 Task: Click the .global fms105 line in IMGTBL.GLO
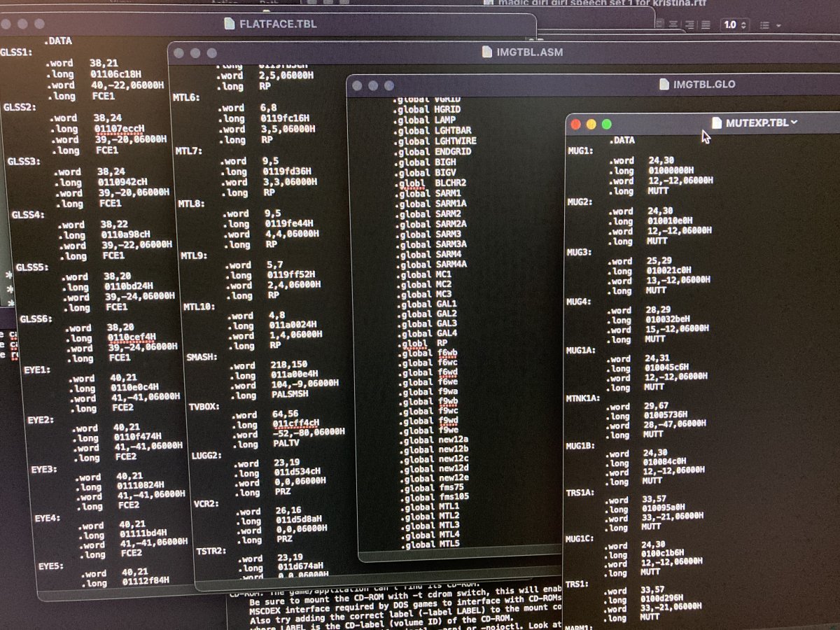point(435,496)
